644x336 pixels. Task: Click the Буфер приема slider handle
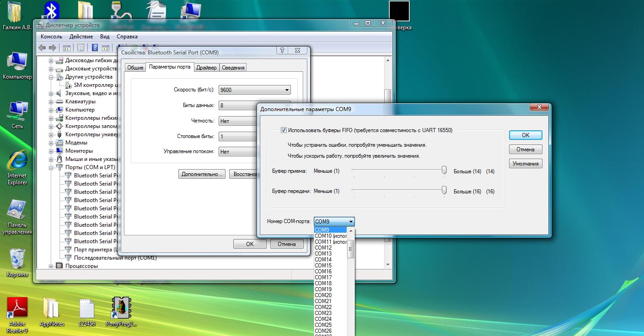tap(444, 170)
